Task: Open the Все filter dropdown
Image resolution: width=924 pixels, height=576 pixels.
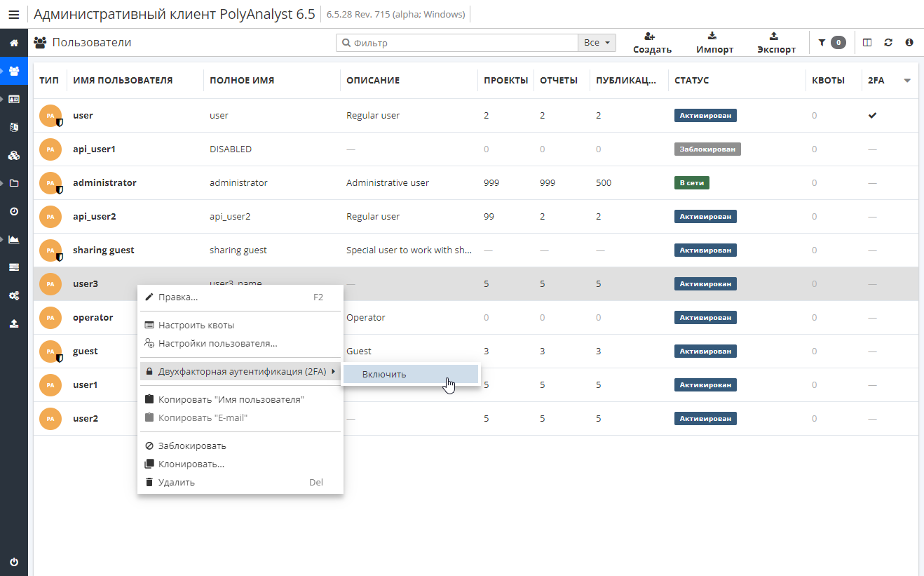Action: [x=597, y=43]
